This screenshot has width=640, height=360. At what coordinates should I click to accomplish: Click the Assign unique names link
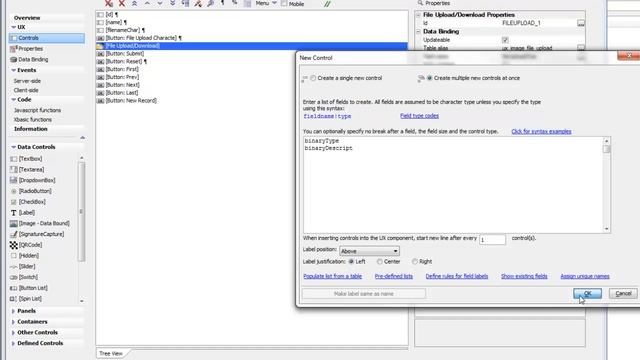(585, 276)
